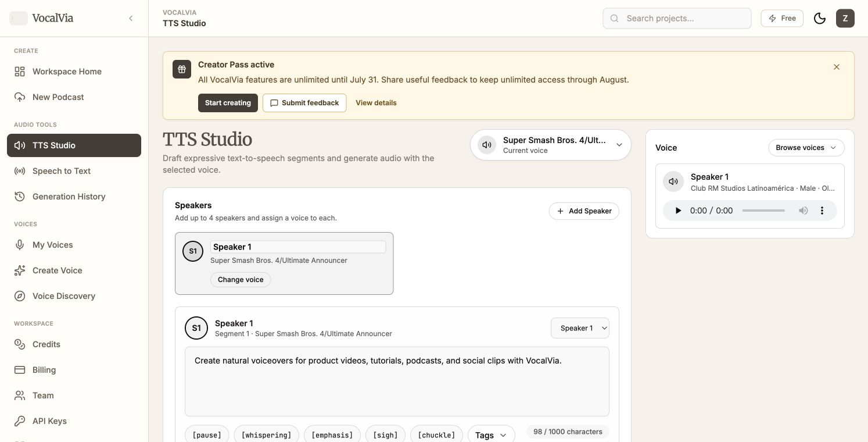This screenshot has height=442, width=868.
Task: Insert the [chuckle] tag
Action: tap(436, 435)
